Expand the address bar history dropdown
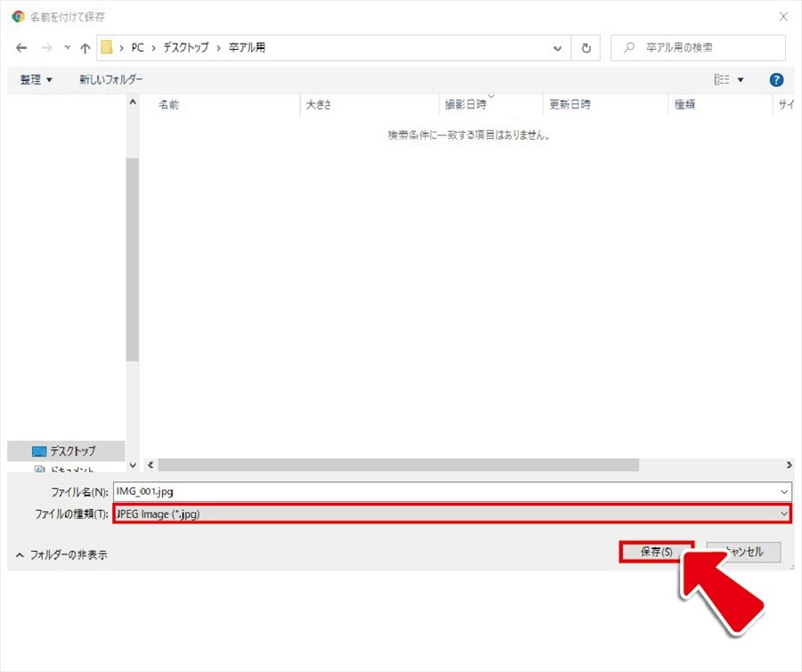This screenshot has width=802, height=672. pyautogui.click(x=558, y=48)
